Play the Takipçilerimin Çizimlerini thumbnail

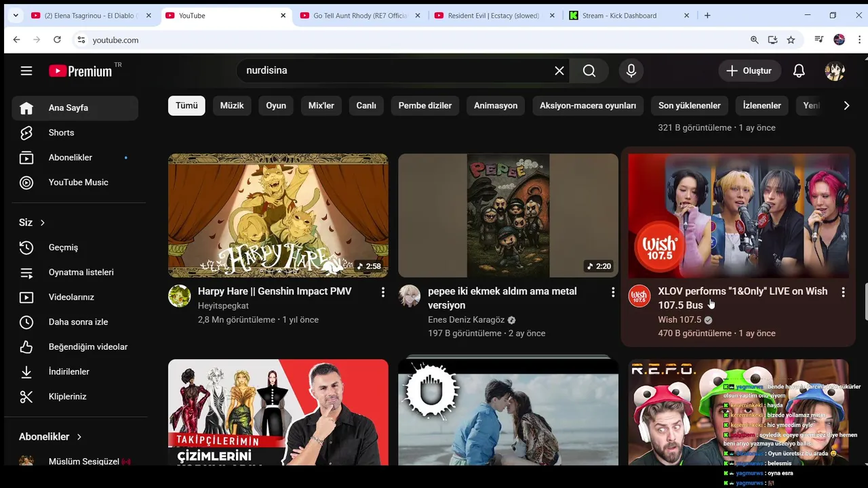pyautogui.click(x=278, y=412)
